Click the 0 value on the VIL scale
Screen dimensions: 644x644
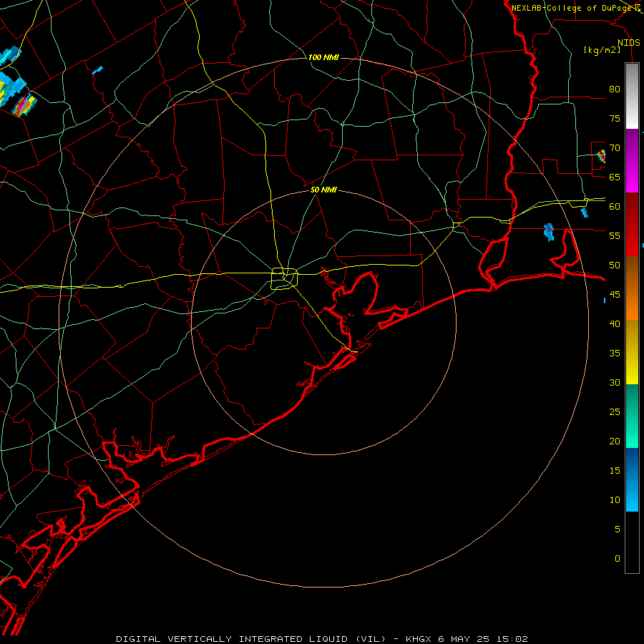pos(618,559)
